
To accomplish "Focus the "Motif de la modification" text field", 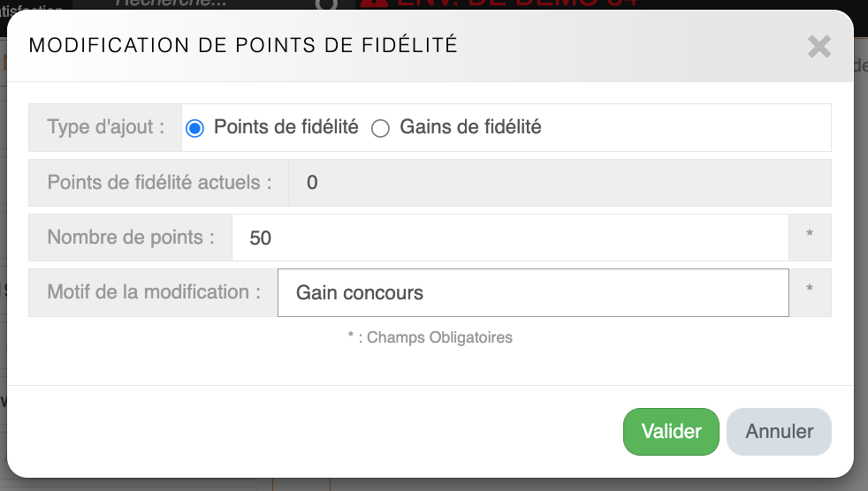I will click(x=532, y=292).
